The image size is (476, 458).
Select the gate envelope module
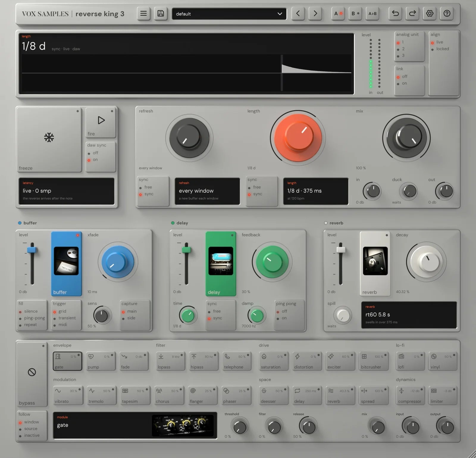pos(68,361)
